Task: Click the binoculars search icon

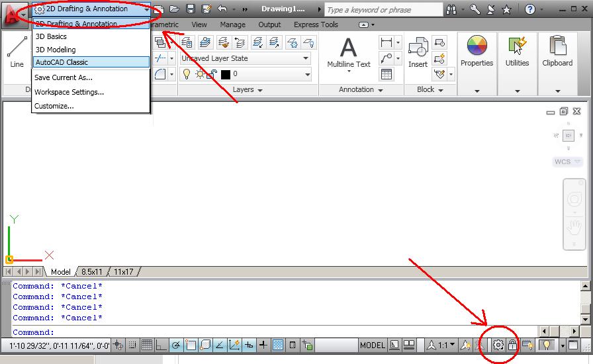Action: point(451,9)
